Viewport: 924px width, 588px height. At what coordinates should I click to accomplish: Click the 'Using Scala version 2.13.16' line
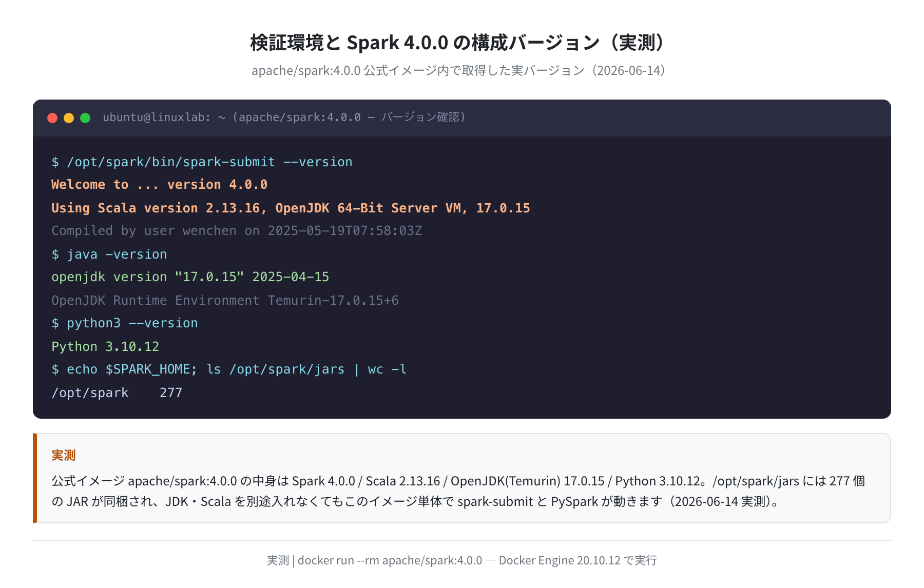point(291,208)
